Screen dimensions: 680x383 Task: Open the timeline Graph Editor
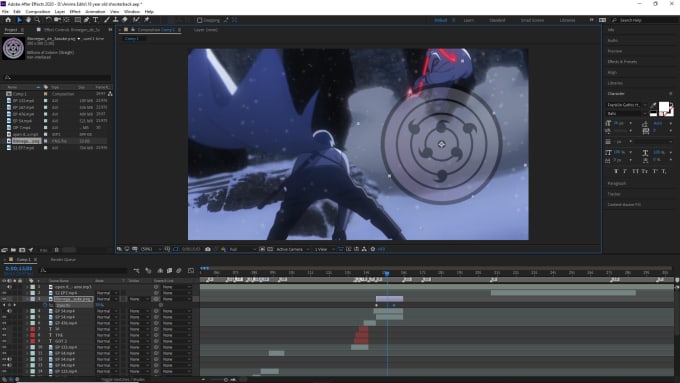coord(191,271)
